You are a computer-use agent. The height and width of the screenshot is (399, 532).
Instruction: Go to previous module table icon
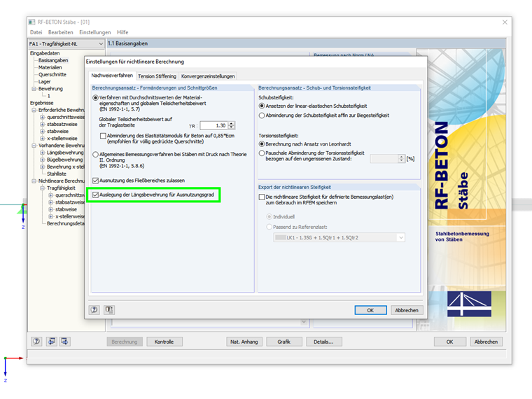coord(51,342)
